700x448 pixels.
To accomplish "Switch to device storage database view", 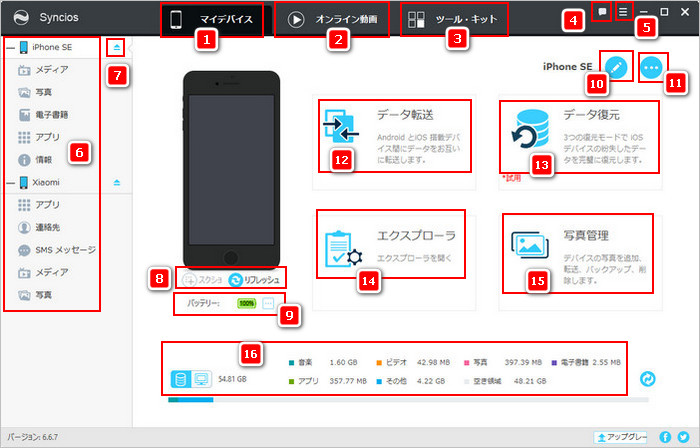I will (x=181, y=379).
